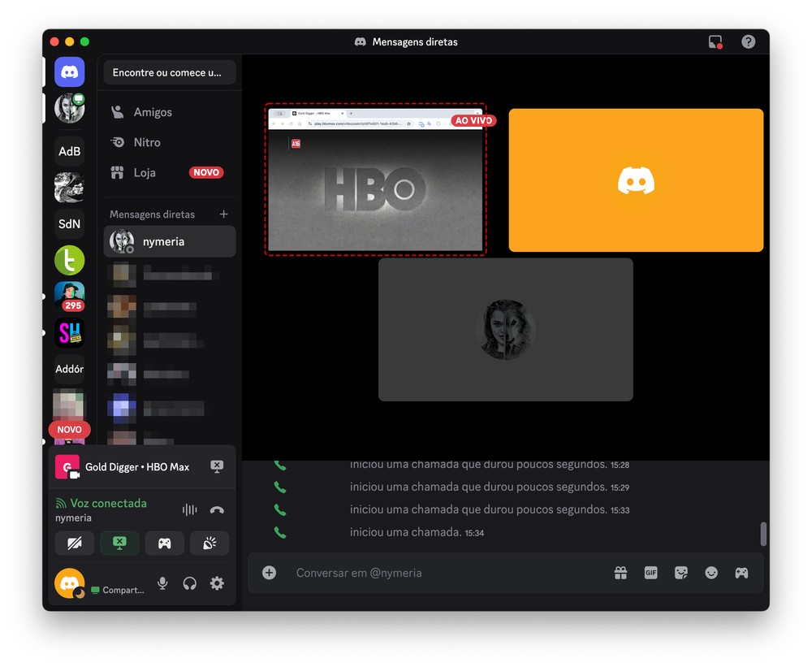Open apps controller icon in chat bar
The image size is (812, 667).
point(741,573)
